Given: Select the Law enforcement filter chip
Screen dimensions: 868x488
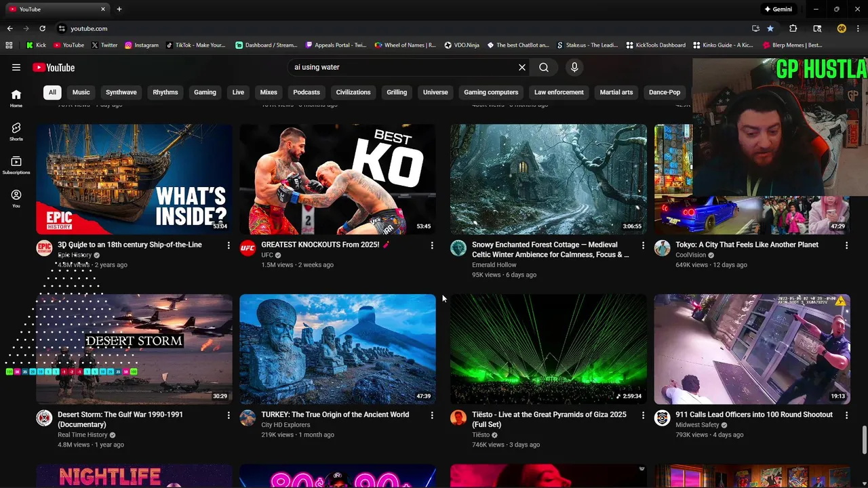Looking at the screenshot, I should point(559,92).
